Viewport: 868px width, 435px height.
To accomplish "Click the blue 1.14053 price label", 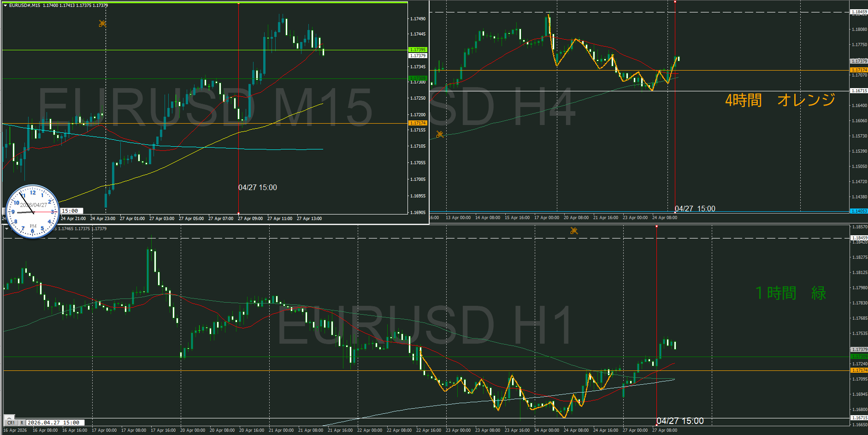I will pyautogui.click(x=858, y=211).
